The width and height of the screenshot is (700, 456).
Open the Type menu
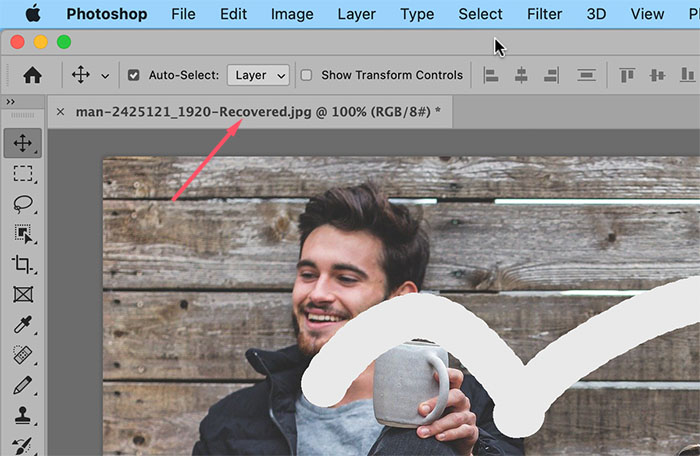pos(417,14)
